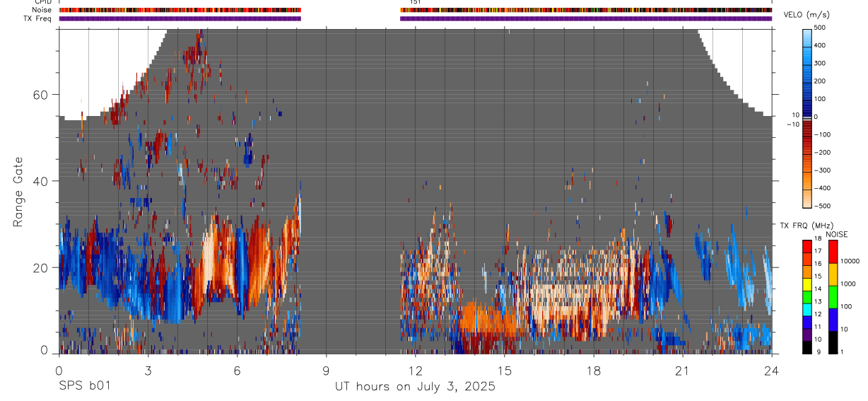Screen dimensions: 868x401
Task: Select the 11 MHz label on TX FRQ scale
Action: point(819,327)
